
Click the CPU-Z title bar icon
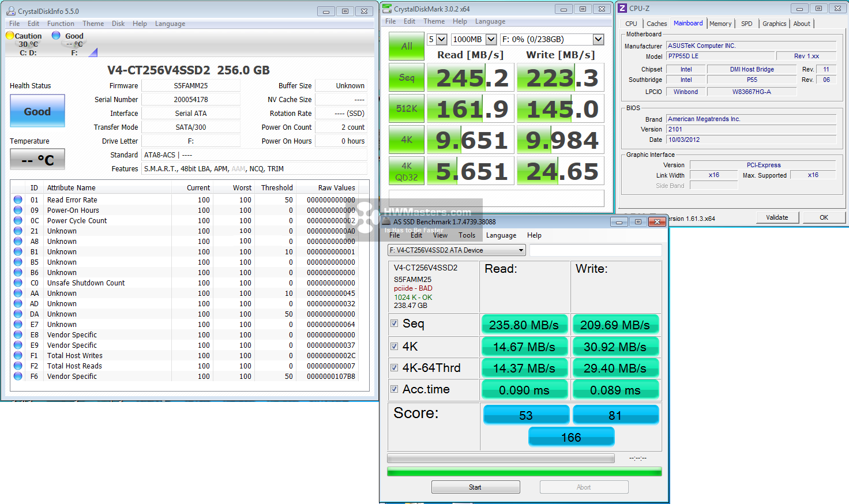[x=622, y=8]
